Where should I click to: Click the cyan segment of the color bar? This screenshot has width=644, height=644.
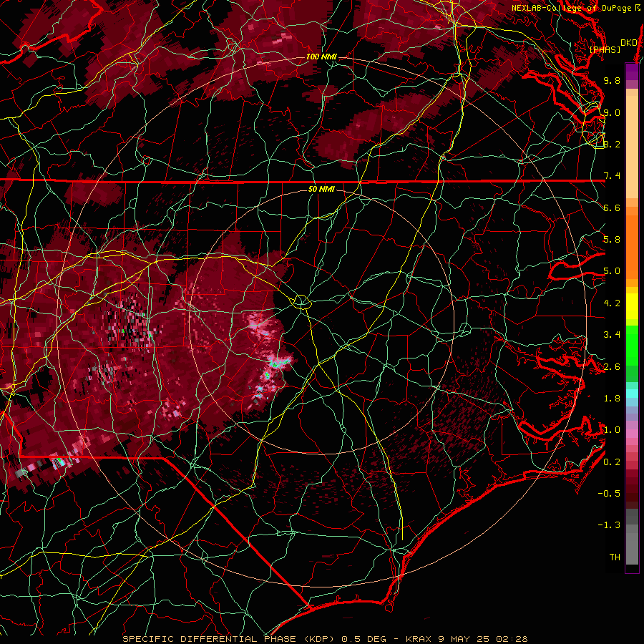pyautogui.click(x=632, y=394)
